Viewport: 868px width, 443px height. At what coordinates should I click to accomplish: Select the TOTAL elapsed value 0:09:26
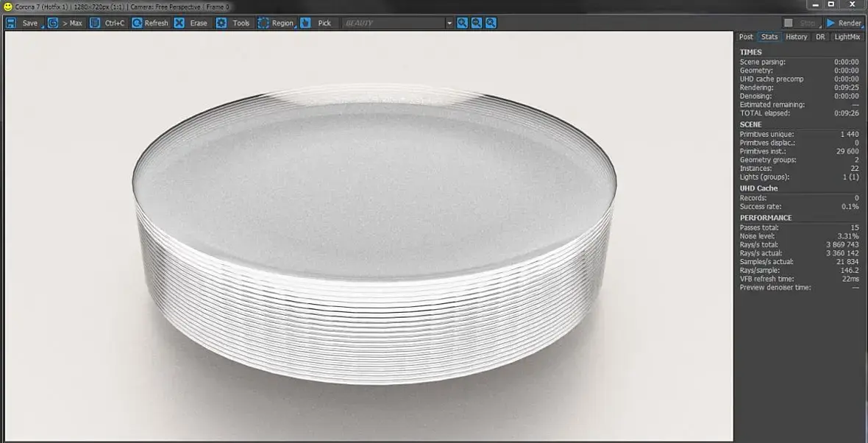tap(847, 113)
